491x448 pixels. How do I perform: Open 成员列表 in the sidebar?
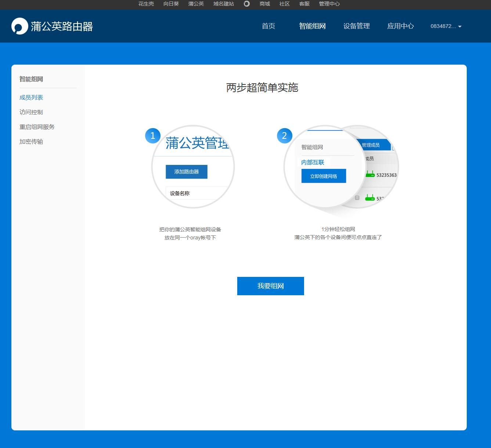click(31, 97)
